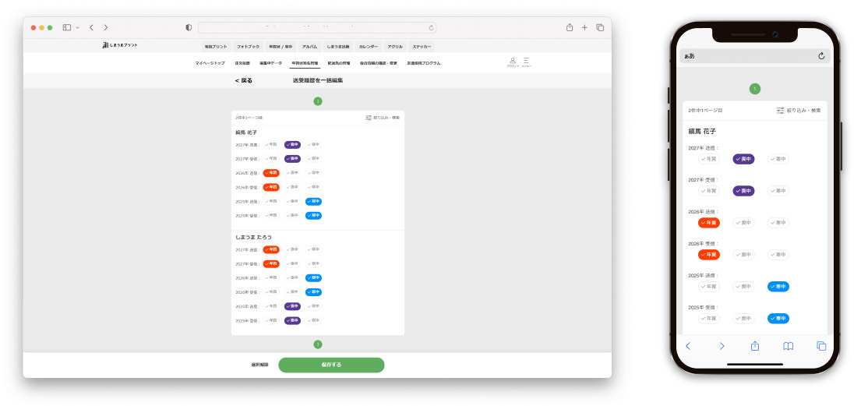This screenshot has width=868, height=406.
Task: Tap the ぁあ text size control on phone
Action: (x=690, y=56)
